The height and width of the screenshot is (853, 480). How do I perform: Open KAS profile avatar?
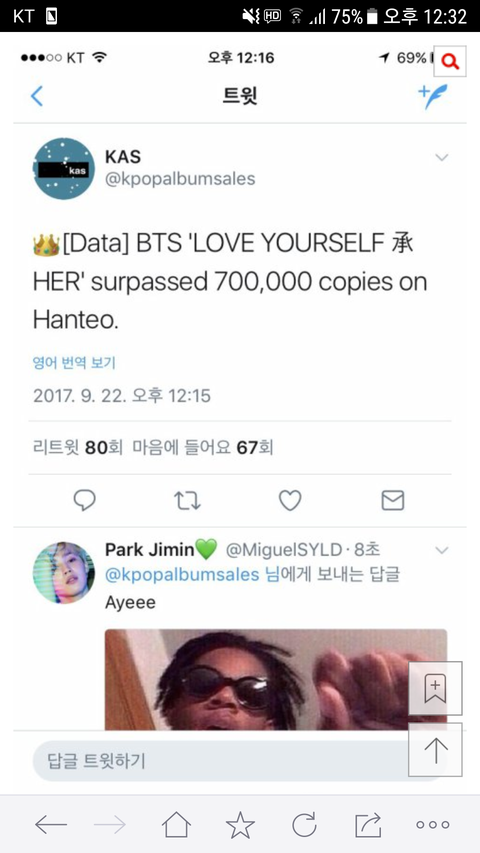(64, 169)
